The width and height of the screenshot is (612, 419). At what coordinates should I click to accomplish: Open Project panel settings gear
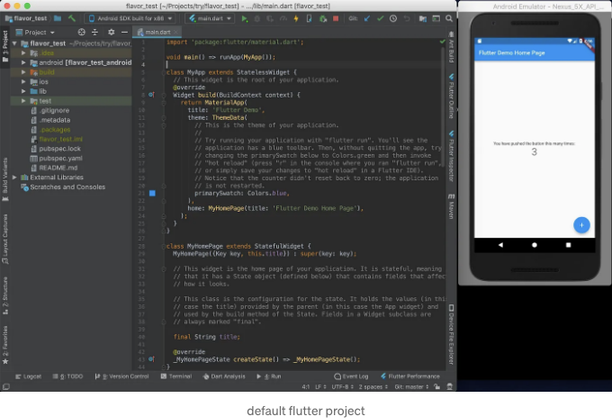(111, 32)
